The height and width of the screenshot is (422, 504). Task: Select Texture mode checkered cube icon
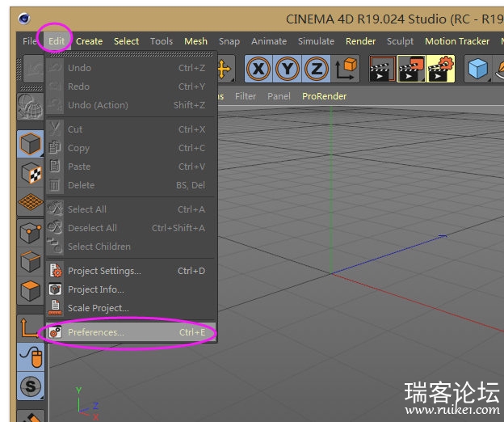(30, 173)
